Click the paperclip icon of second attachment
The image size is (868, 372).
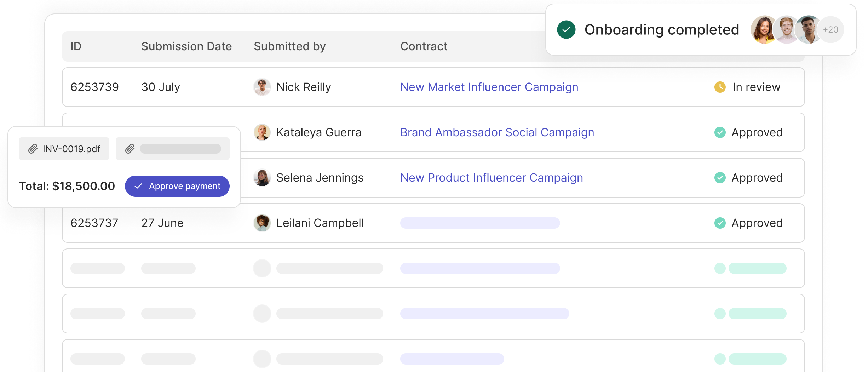[x=130, y=149]
